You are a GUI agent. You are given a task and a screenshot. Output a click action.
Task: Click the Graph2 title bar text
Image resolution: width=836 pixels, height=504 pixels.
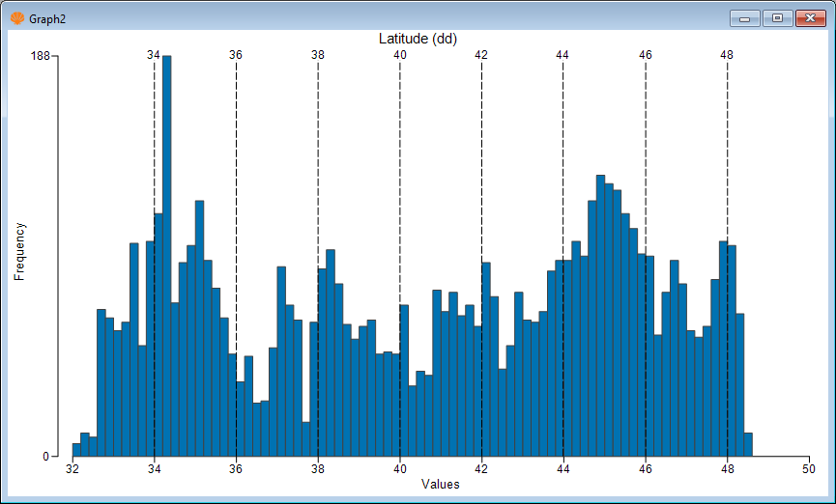47,19
